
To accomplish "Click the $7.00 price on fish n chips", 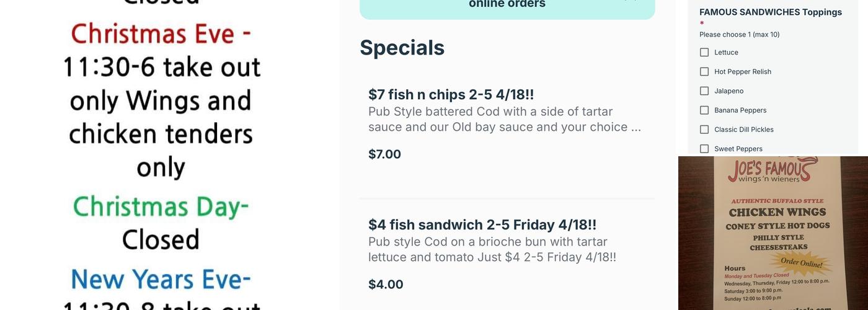I will (x=384, y=154).
